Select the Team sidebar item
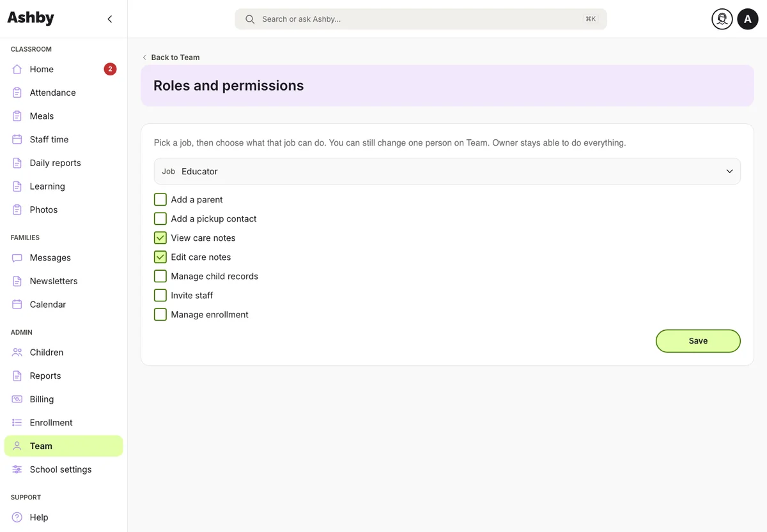The image size is (767, 532). (x=63, y=446)
